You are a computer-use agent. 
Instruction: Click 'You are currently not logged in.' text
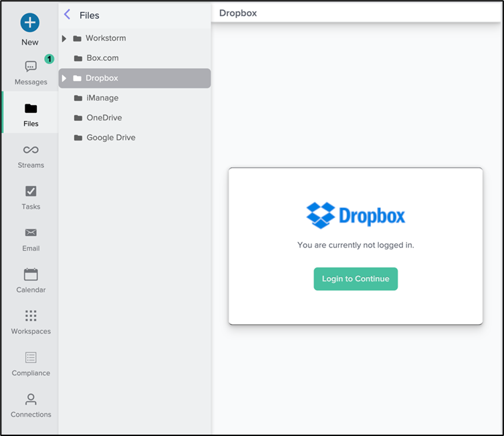point(356,245)
